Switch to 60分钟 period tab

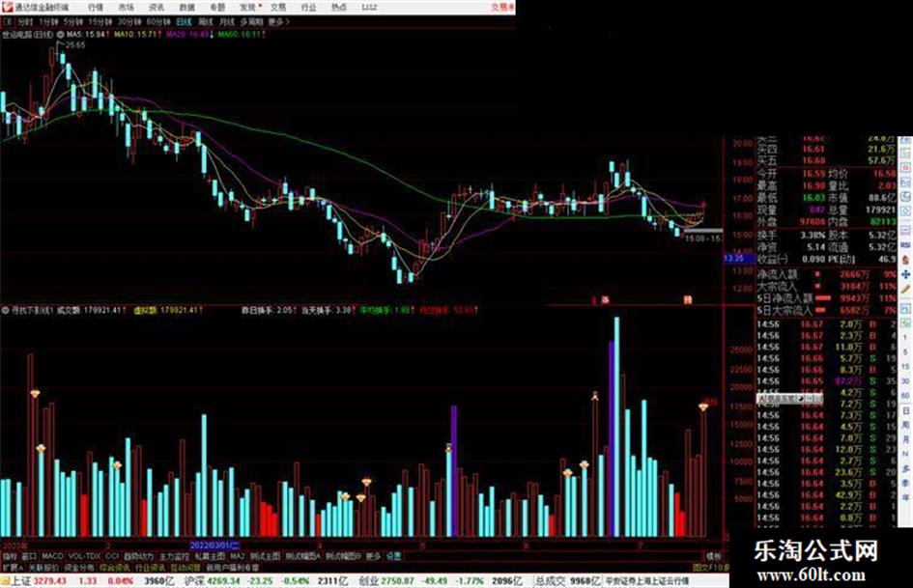click(157, 22)
